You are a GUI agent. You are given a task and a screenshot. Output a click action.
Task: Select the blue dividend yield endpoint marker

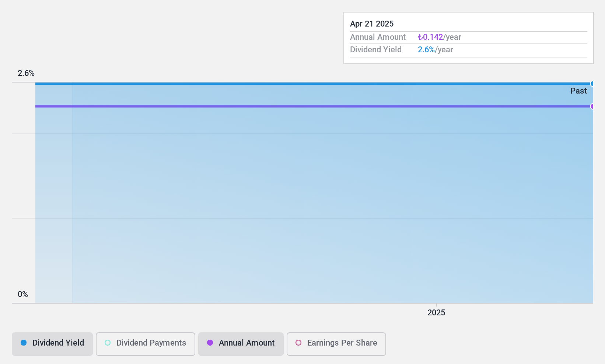[592, 84]
